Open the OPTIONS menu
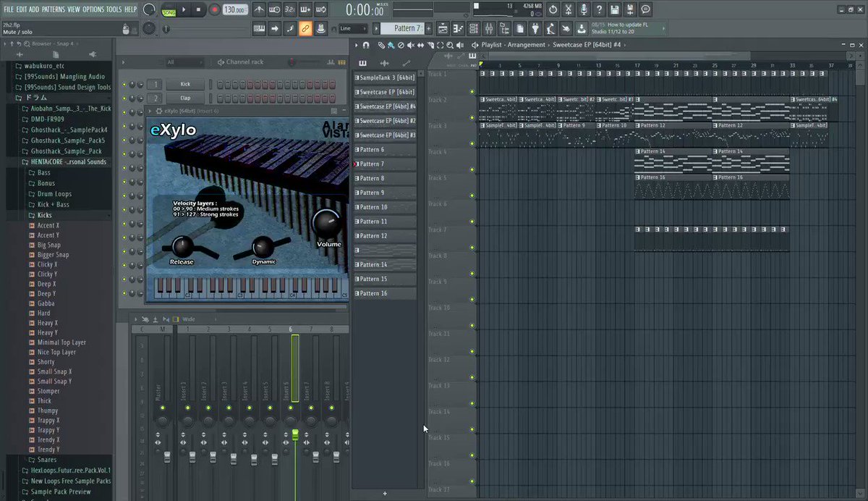The height and width of the screenshot is (501, 868). [x=93, y=9]
